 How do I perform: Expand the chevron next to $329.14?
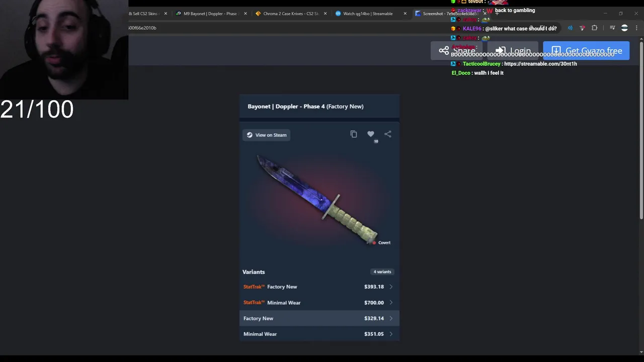point(391,318)
